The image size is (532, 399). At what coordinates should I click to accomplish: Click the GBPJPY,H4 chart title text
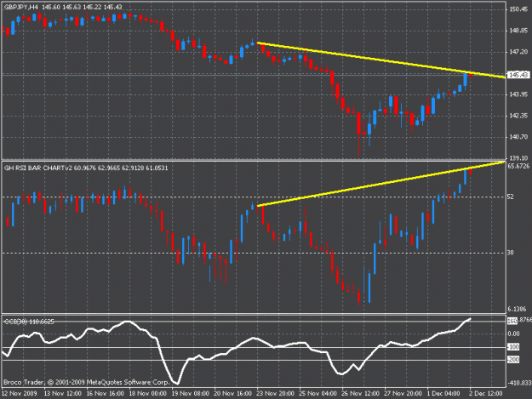(x=21, y=7)
